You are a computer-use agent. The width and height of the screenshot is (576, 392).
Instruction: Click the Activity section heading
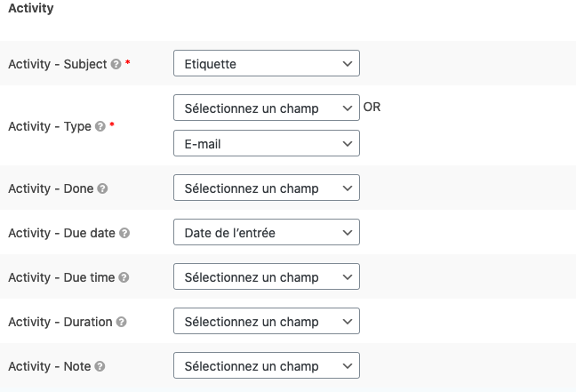tap(31, 8)
